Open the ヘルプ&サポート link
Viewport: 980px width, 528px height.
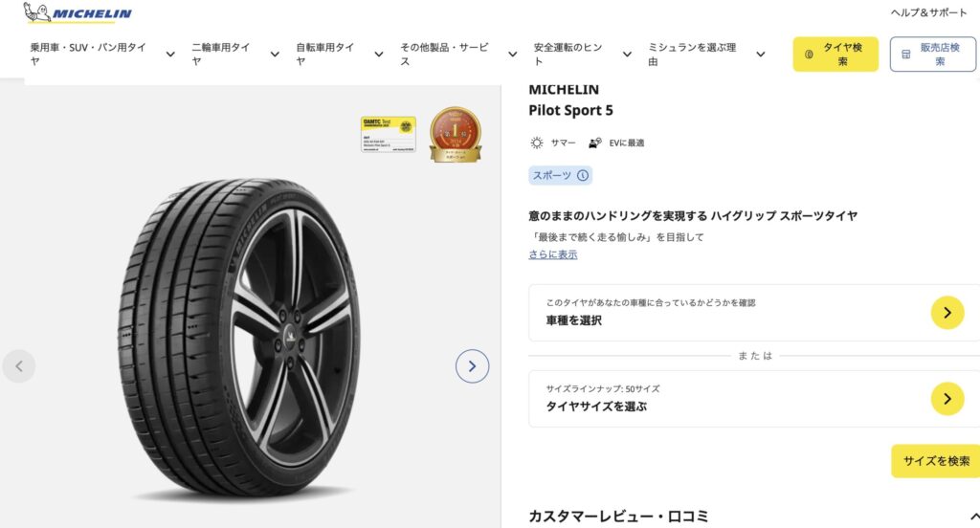[x=928, y=12]
